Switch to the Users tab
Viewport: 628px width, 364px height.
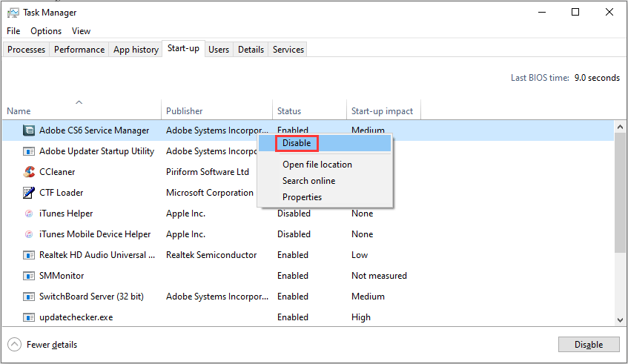219,50
